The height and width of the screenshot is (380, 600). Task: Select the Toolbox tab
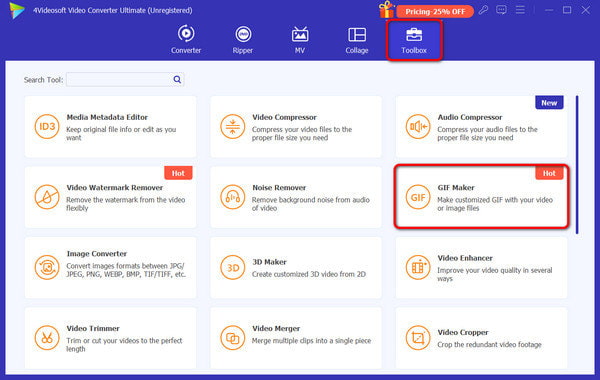pos(414,39)
